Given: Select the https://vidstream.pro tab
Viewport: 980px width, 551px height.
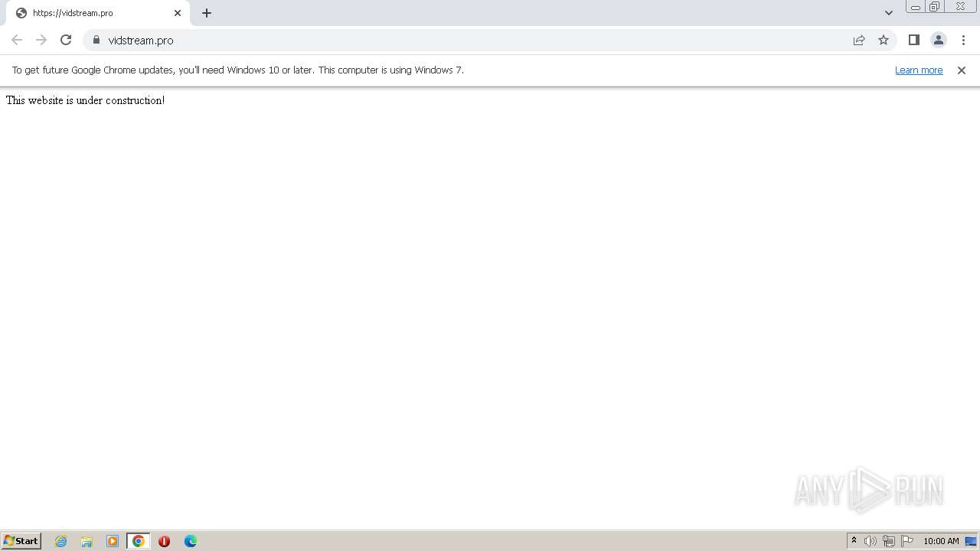Looking at the screenshot, I should tap(97, 13).
